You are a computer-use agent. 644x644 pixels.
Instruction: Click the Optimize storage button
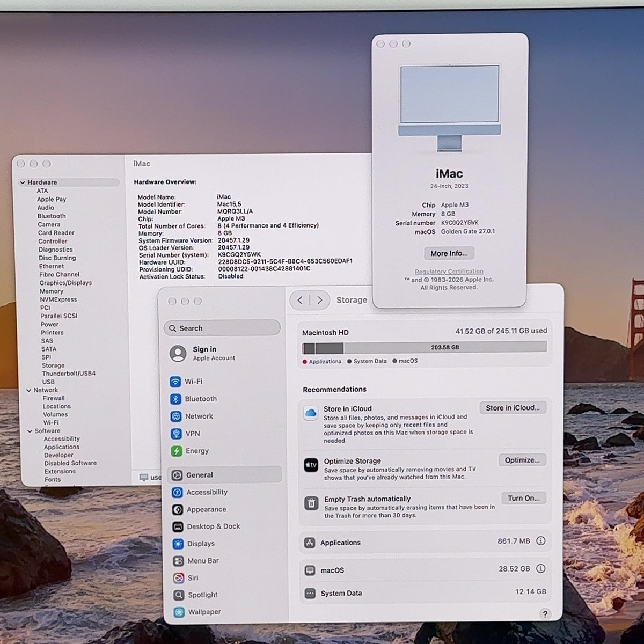tap(522, 460)
